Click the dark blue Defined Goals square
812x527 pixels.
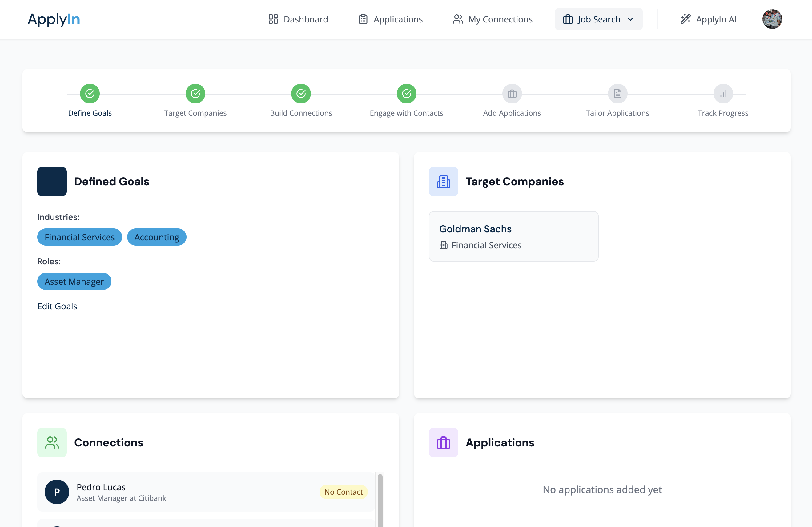coord(52,182)
